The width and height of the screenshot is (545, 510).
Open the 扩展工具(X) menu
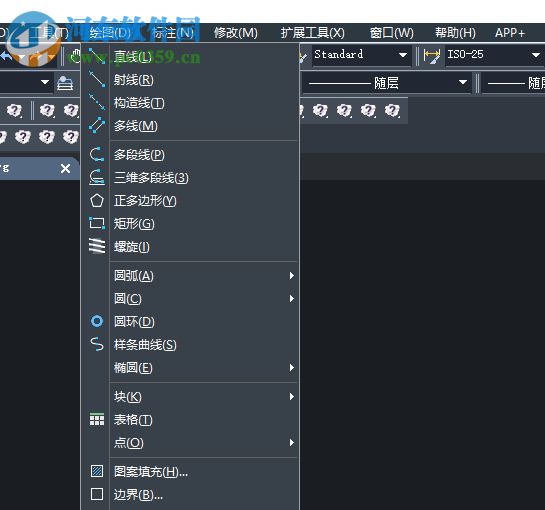[x=313, y=33]
